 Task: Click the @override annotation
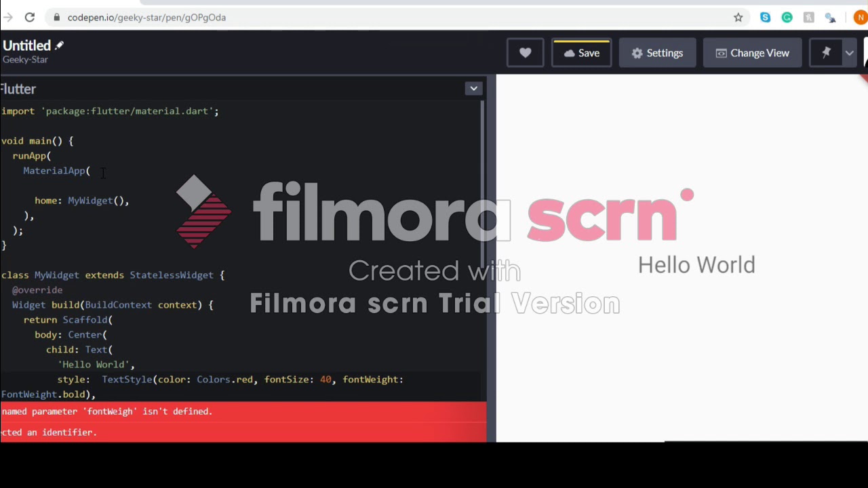tap(37, 290)
